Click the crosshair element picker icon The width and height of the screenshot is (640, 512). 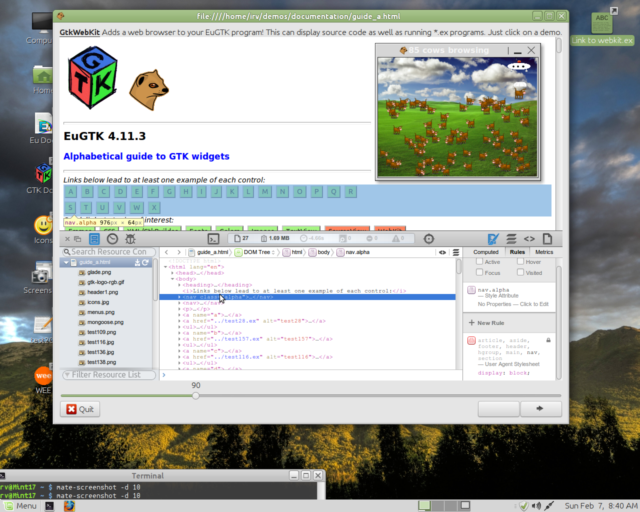point(429,239)
